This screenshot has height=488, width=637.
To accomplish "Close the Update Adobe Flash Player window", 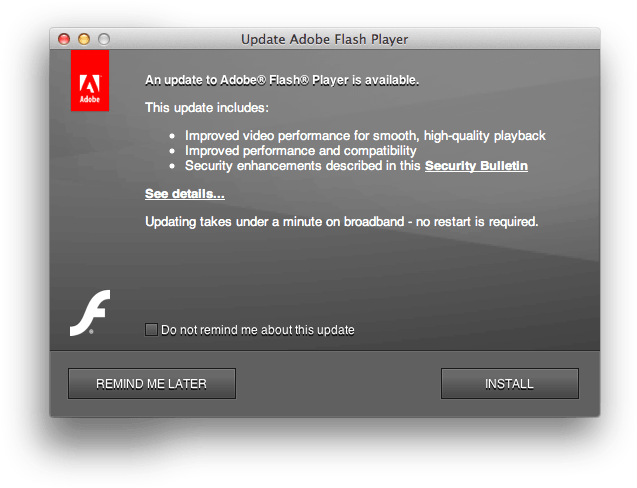I will tap(64, 39).
